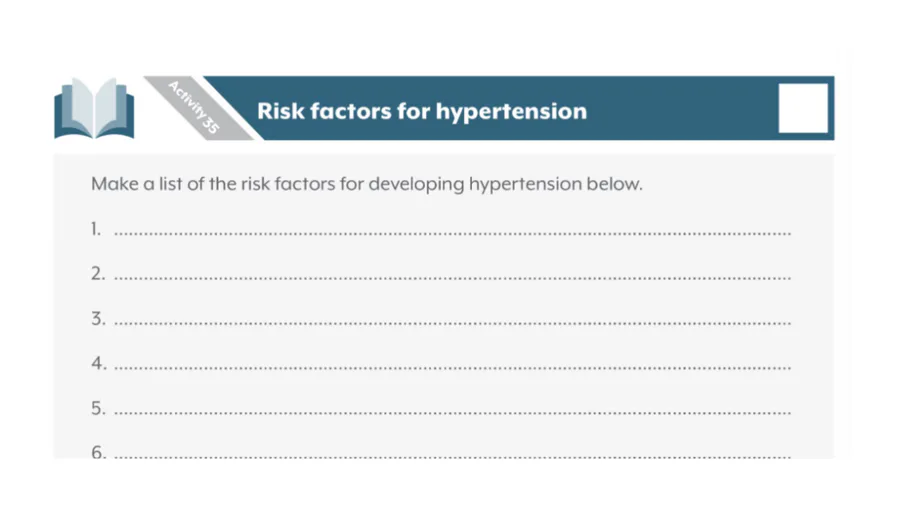Click the dotted line for item 6
Viewport: 900px width, 506px height.
point(452,457)
